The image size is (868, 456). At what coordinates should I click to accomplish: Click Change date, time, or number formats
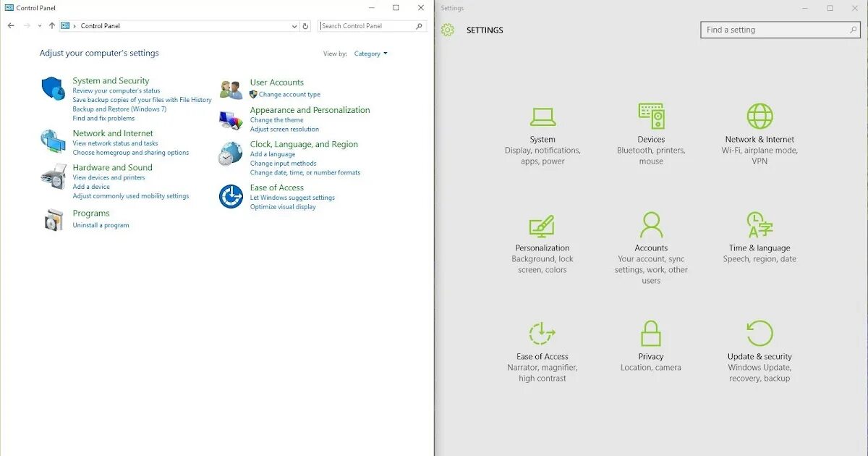coord(305,172)
